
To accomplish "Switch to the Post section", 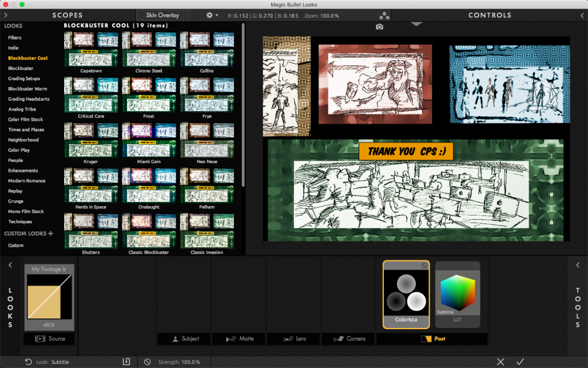I will (432, 339).
